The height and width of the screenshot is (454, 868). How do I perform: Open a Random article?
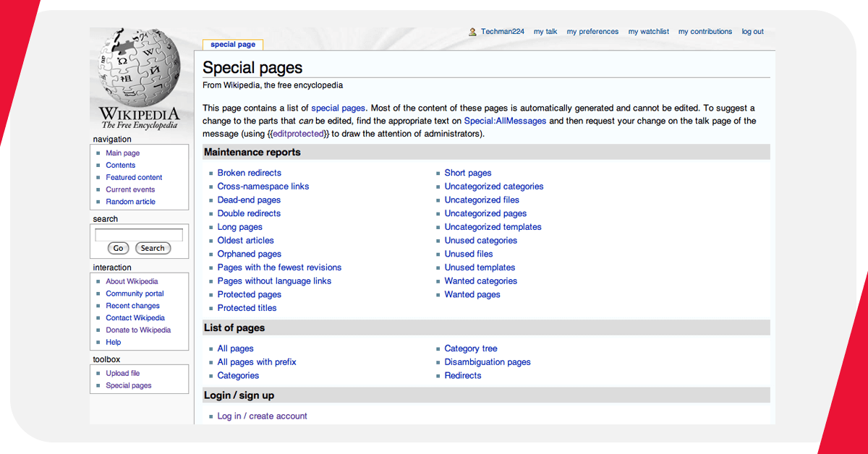[x=131, y=202]
